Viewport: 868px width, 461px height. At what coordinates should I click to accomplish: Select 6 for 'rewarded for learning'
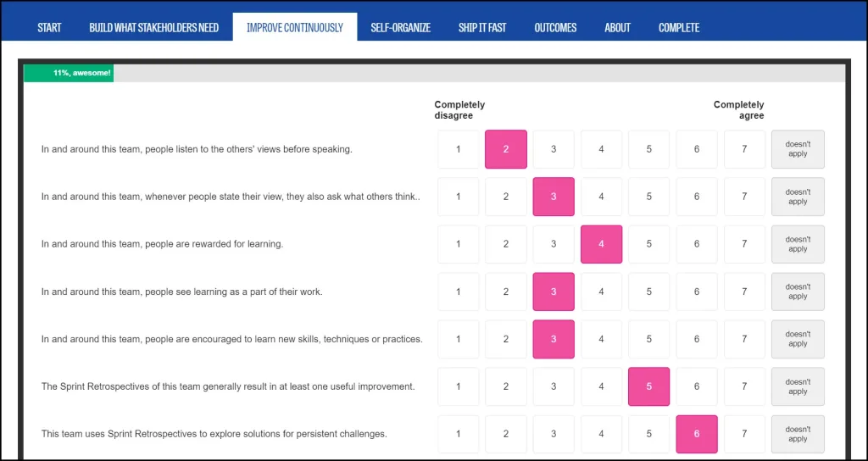click(x=697, y=244)
